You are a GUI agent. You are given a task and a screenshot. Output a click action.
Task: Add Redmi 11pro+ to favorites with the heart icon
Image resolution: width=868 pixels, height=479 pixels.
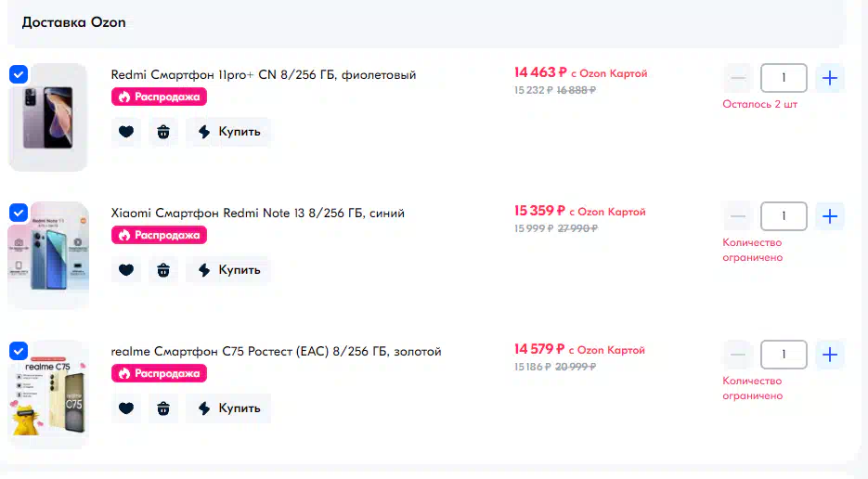pos(126,132)
